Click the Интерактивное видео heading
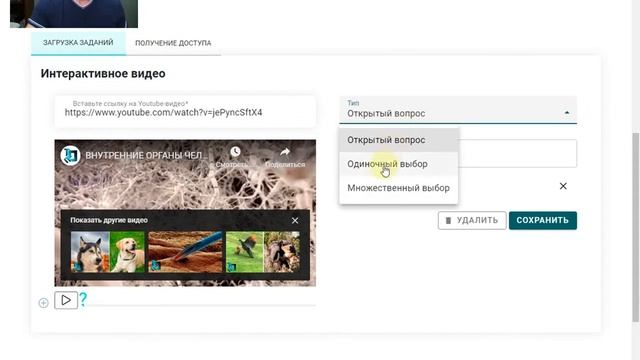Viewport: 640px width, 360px height. tap(103, 73)
